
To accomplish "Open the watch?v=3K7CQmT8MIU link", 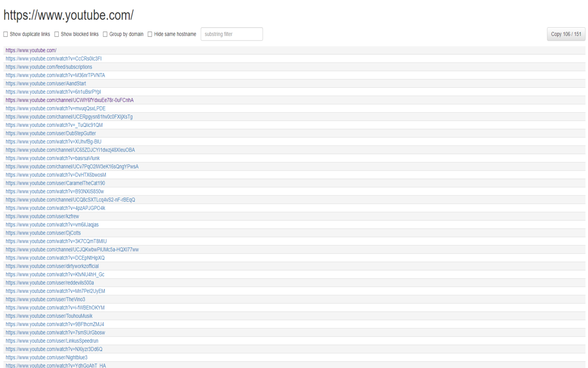I will tap(57, 241).
